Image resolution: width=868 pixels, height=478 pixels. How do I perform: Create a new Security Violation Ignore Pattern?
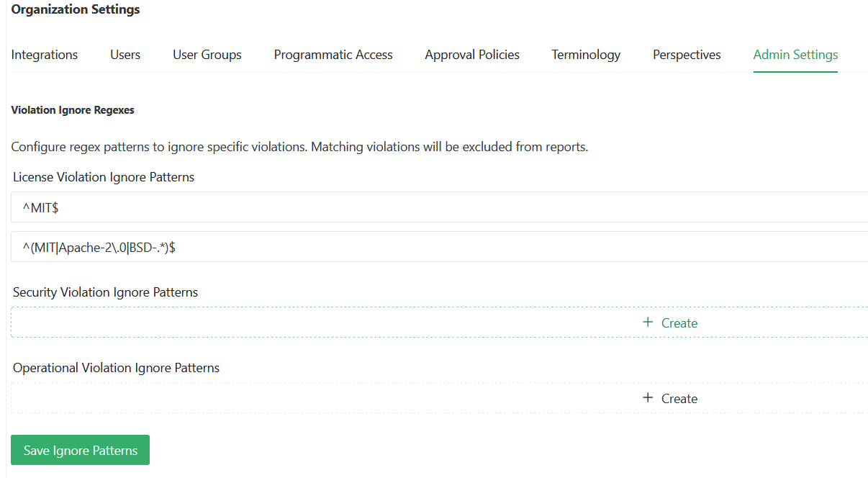click(669, 323)
